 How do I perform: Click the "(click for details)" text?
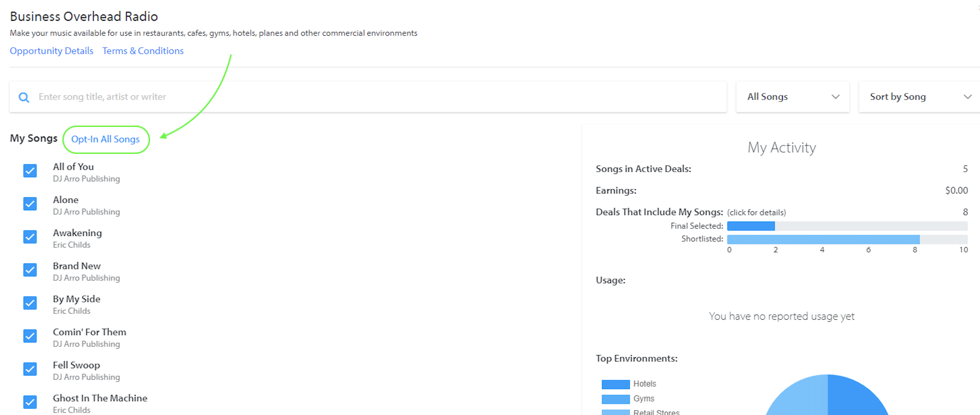(x=756, y=213)
